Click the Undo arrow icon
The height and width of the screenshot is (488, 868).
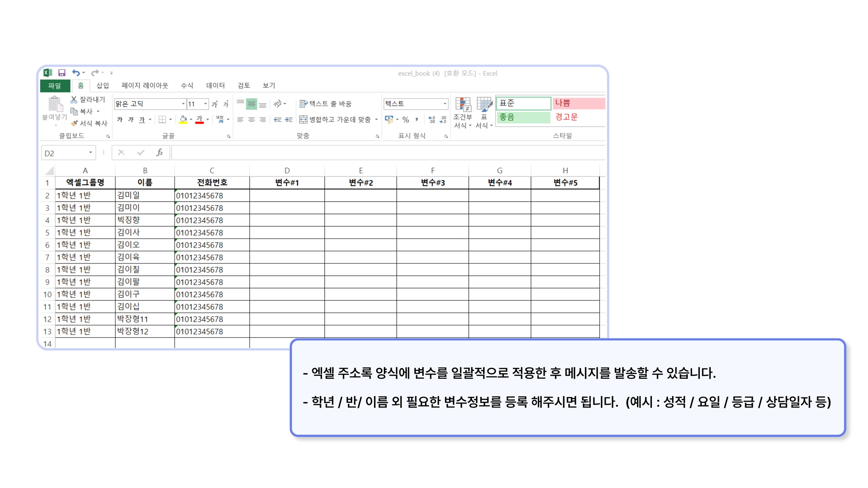[x=76, y=73]
